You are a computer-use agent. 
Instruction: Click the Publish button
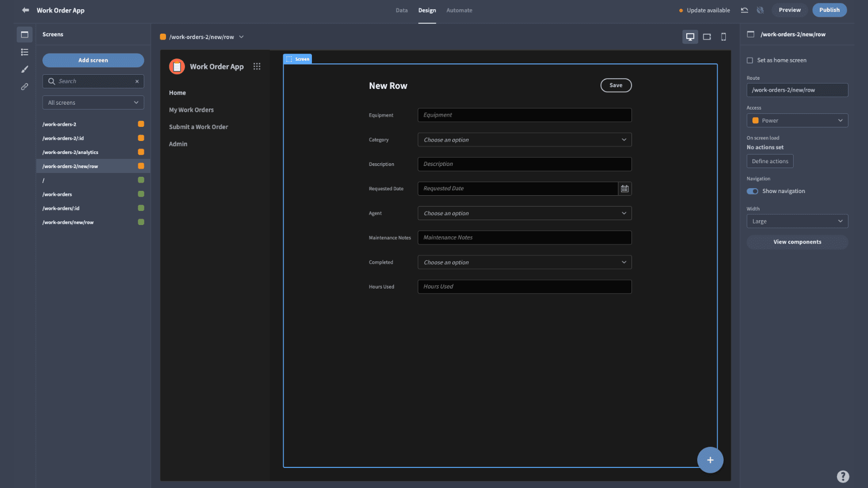pyautogui.click(x=829, y=10)
